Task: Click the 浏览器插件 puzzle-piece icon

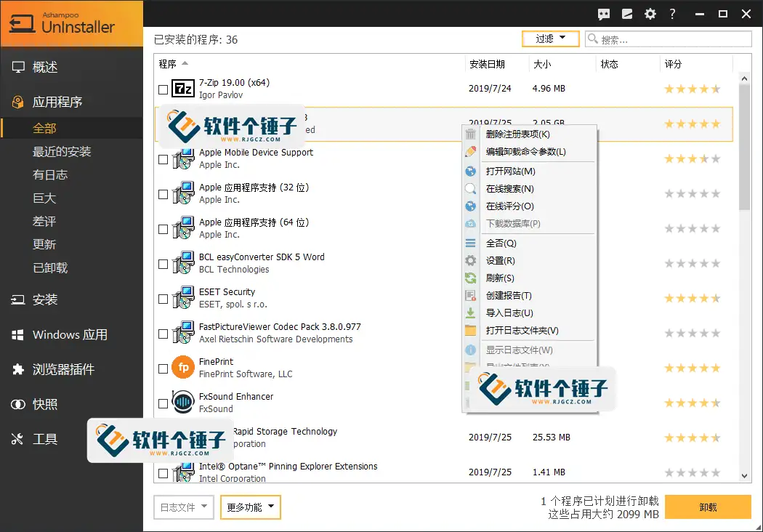Action: coord(18,369)
